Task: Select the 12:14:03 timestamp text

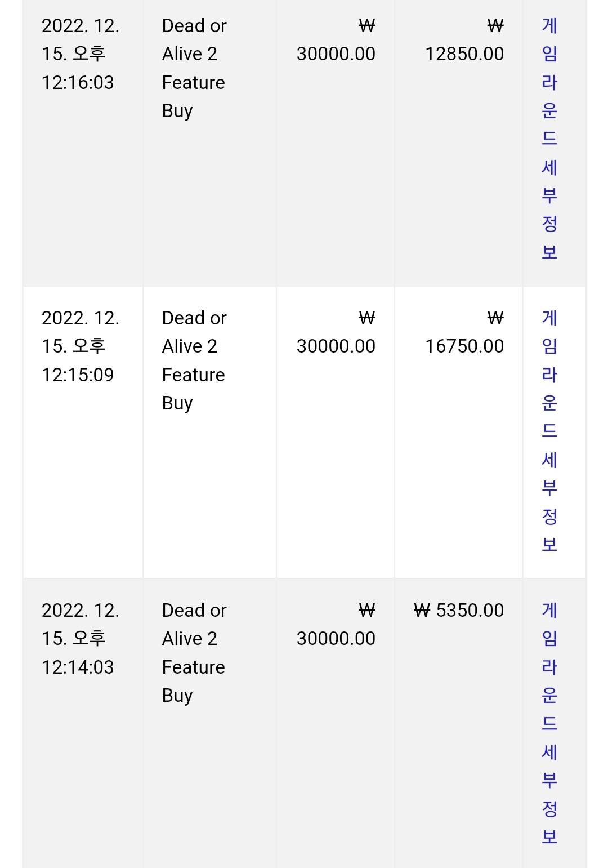Action: pyautogui.click(x=78, y=667)
